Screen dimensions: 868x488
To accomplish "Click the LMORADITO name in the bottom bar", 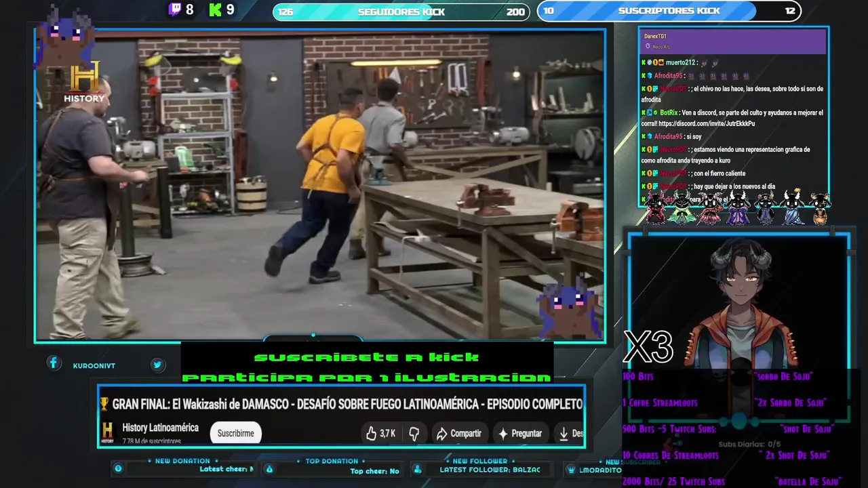I will [x=601, y=470].
